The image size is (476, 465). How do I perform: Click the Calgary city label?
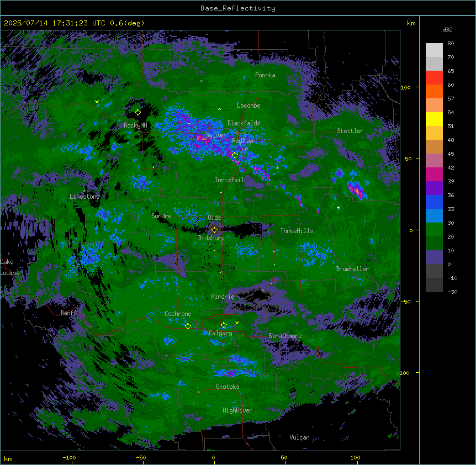[220, 333]
